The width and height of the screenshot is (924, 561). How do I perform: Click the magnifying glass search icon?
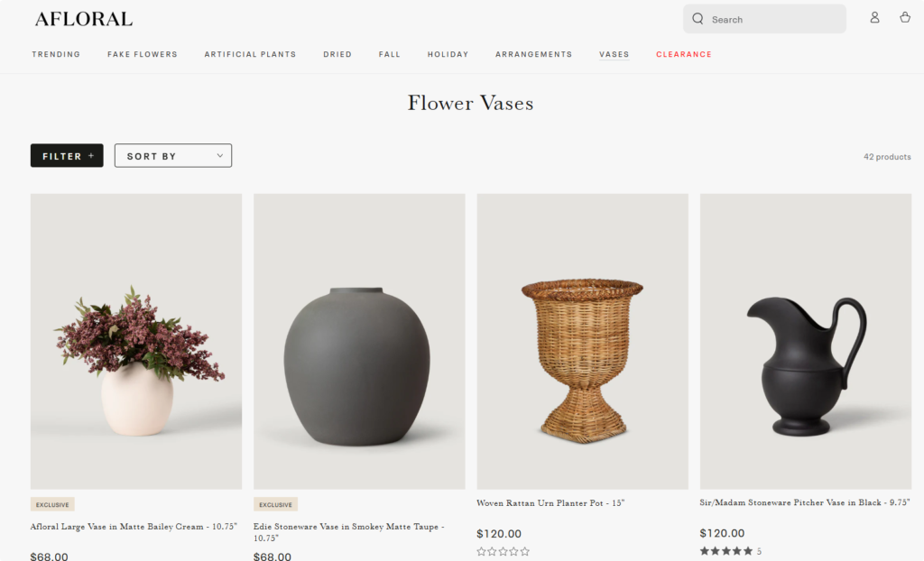pyautogui.click(x=698, y=19)
